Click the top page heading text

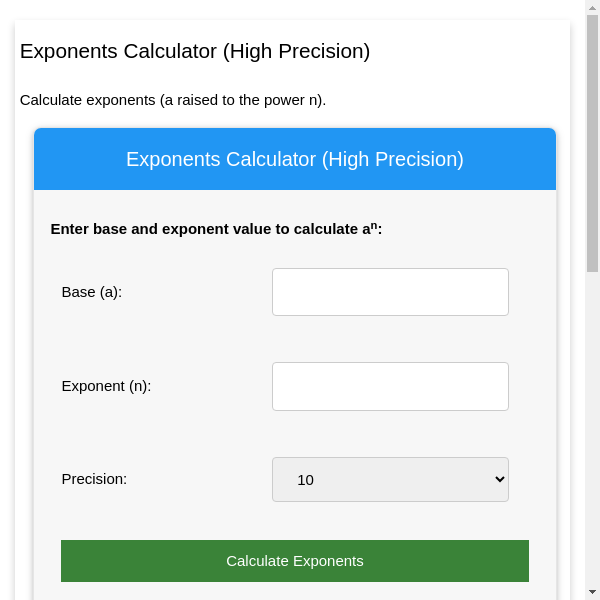click(195, 51)
